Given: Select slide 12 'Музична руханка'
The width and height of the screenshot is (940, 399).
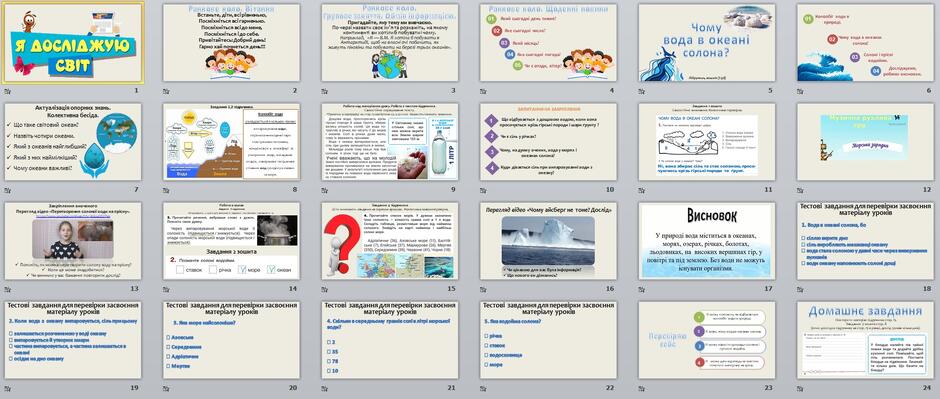Looking at the screenshot, I should pos(866,141).
